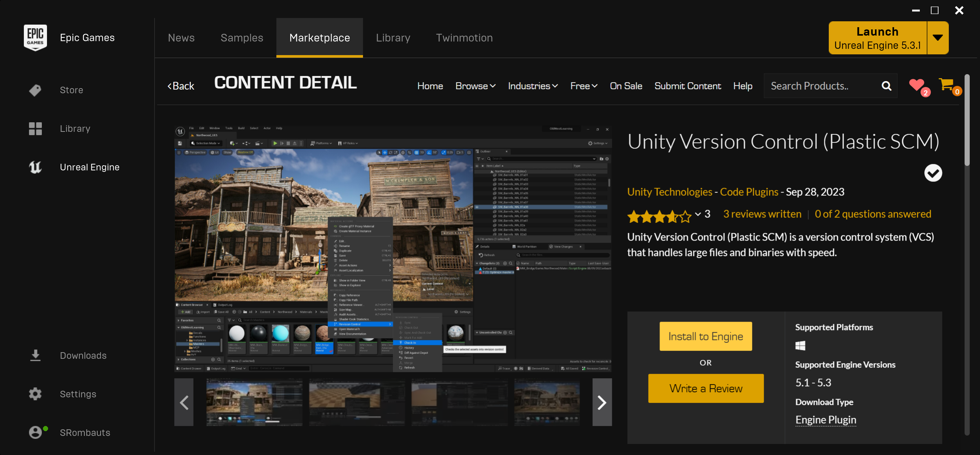Click the page vertical scrollbar thumb
This screenshot has height=455, width=980.
coord(967,120)
